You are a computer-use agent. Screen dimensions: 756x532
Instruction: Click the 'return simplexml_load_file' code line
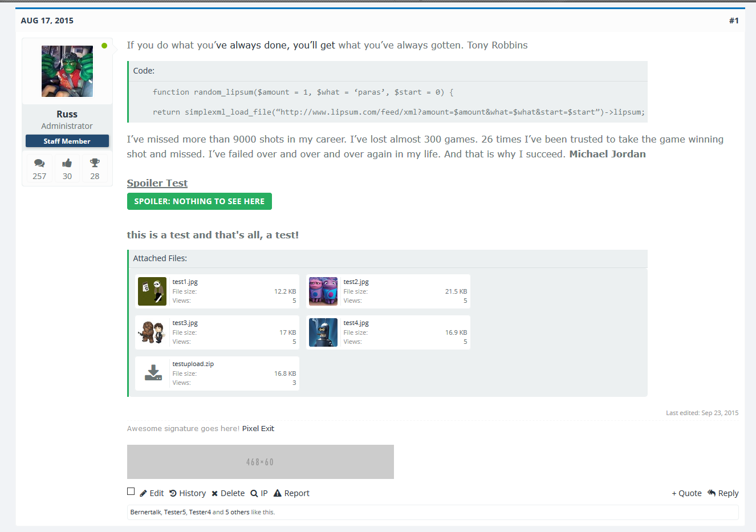[x=399, y=112]
